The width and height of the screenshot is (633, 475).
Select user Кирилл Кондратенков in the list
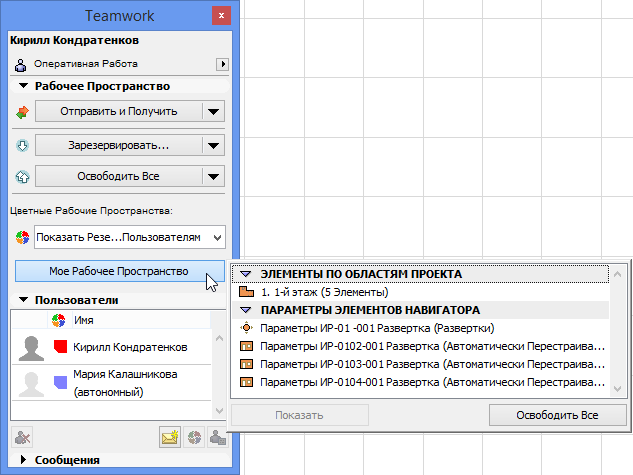pos(111,347)
